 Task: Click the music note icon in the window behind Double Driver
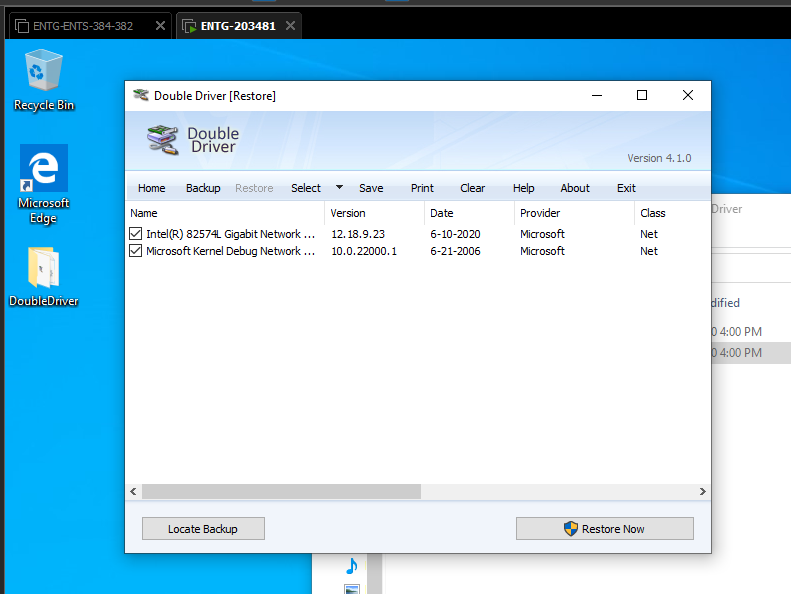click(352, 566)
